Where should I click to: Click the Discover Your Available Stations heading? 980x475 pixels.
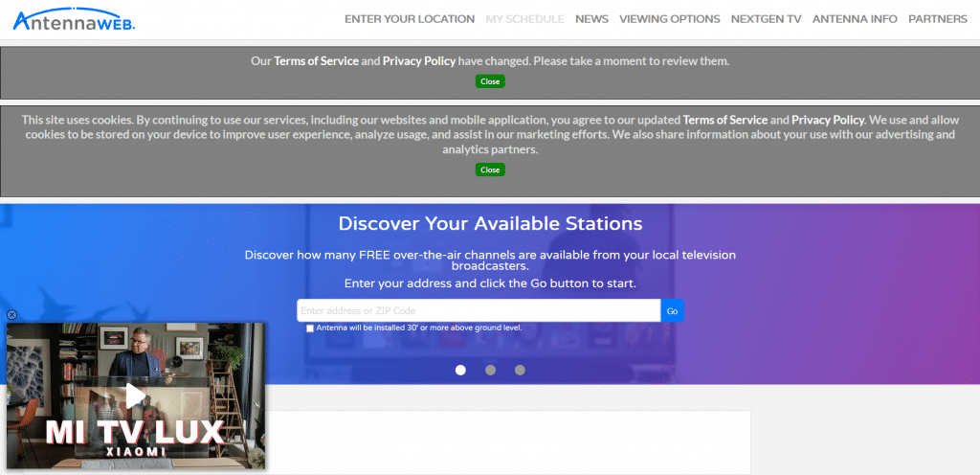coord(490,223)
